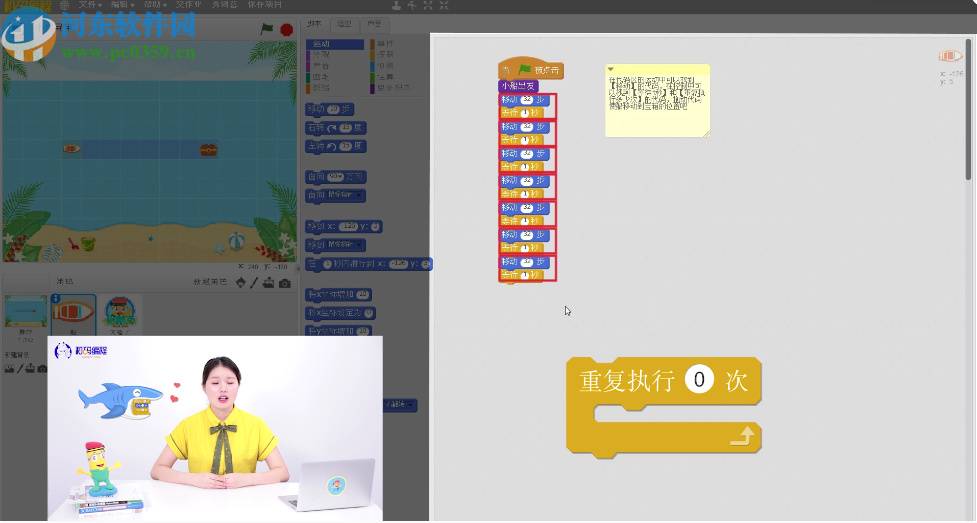Select the scissors delete tool

[x=412, y=5]
